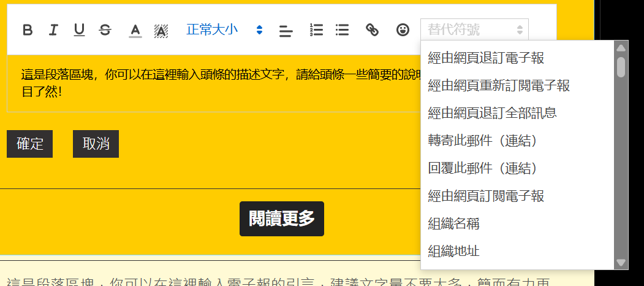
Task: Toggle underline text formatting
Action: pos(79,29)
